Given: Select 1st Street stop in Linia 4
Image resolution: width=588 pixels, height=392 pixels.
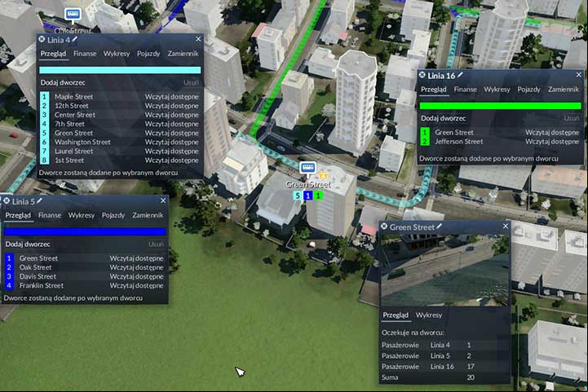Looking at the screenshot, I should (120, 161).
